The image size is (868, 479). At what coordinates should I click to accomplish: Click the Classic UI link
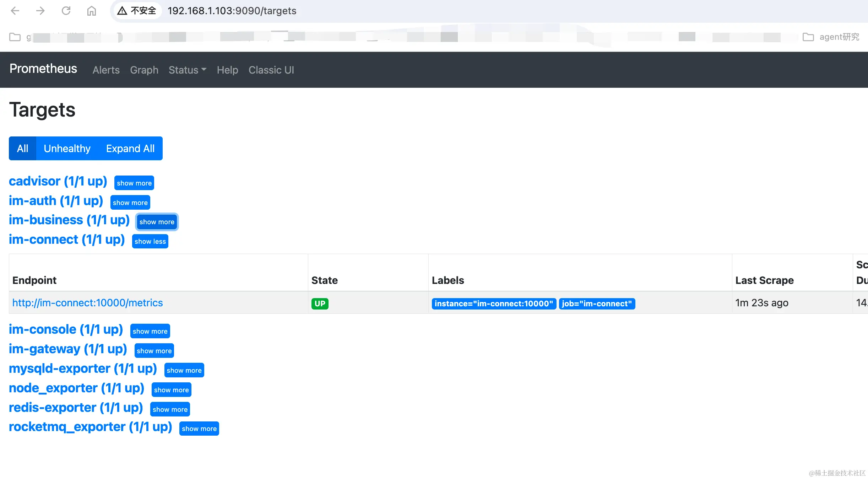[271, 70]
